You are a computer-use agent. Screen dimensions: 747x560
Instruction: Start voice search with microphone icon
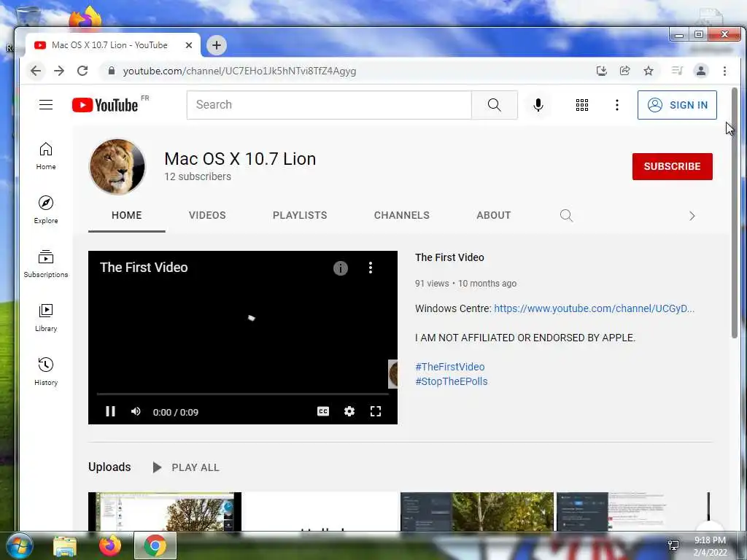pos(538,105)
